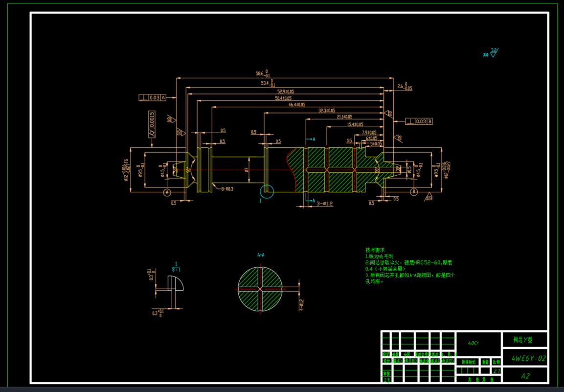Image resolution: width=564 pixels, height=392 pixels.
Task: Pick the 50.4±0.05 dimension text
Action: (283, 98)
